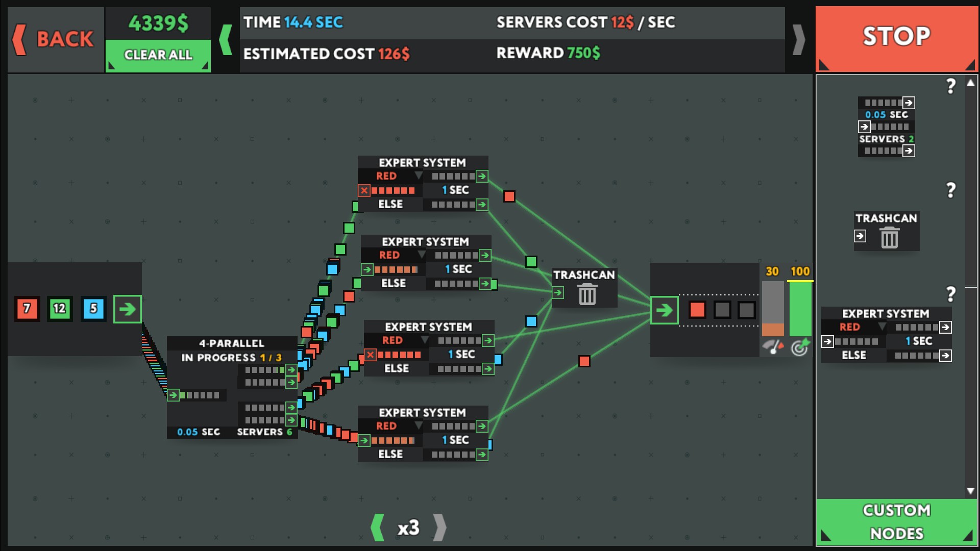The width and height of the screenshot is (980, 551).
Task: Click CLEAR ALL button
Action: [158, 55]
